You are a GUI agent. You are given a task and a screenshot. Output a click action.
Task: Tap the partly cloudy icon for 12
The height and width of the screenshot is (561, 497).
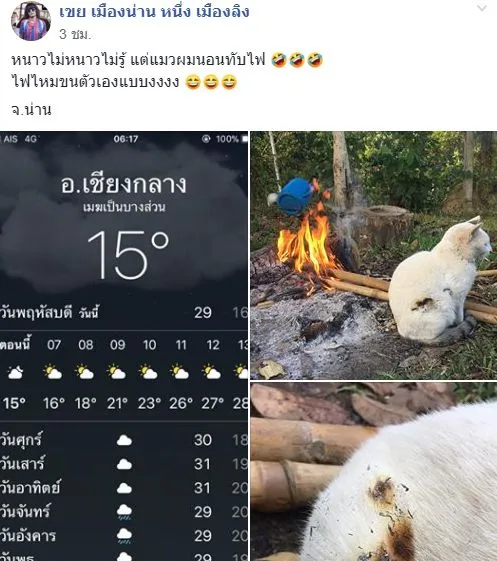(212, 372)
